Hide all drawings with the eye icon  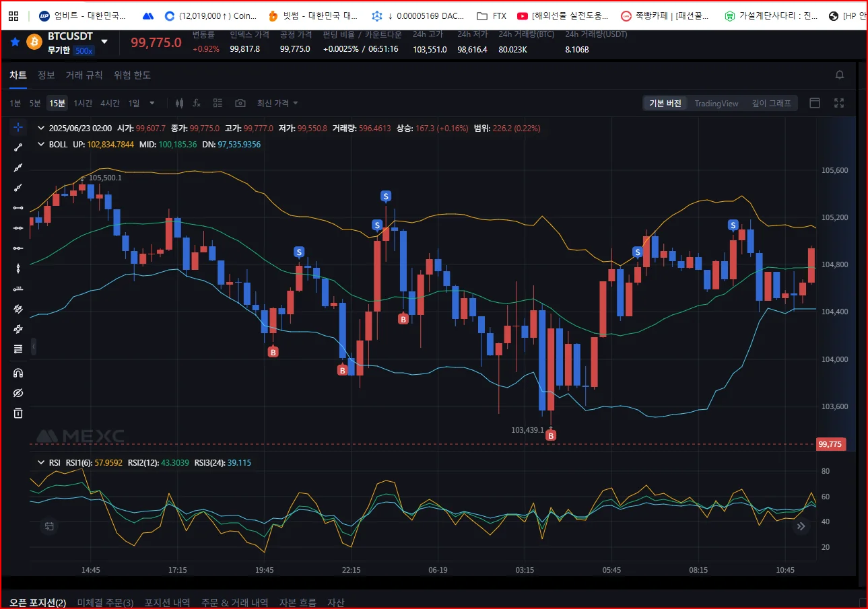pyautogui.click(x=18, y=393)
